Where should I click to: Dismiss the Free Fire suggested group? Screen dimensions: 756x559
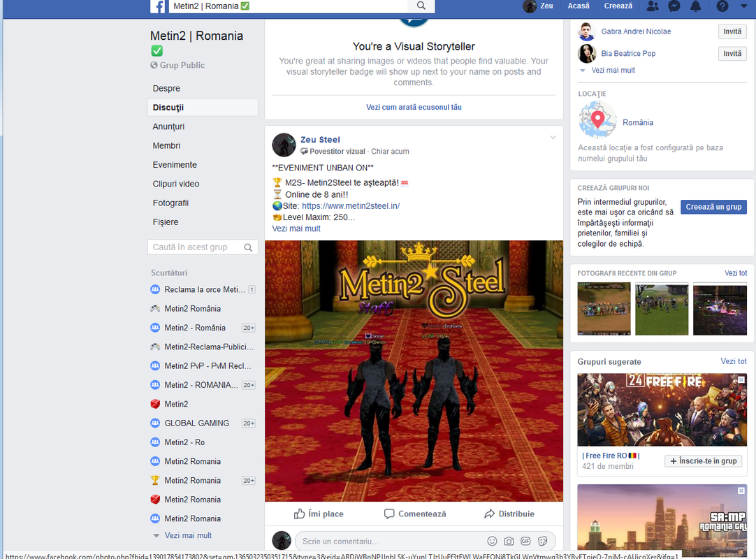pyautogui.click(x=741, y=380)
